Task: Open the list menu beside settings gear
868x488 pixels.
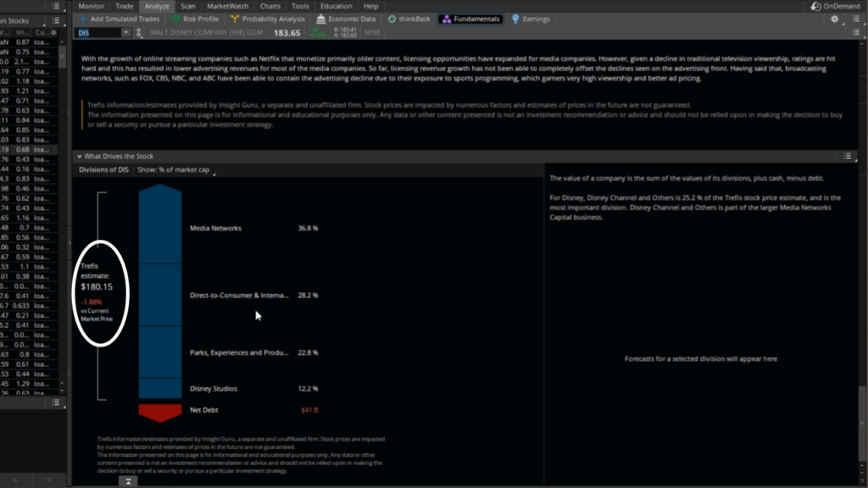Action: point(856,19)
